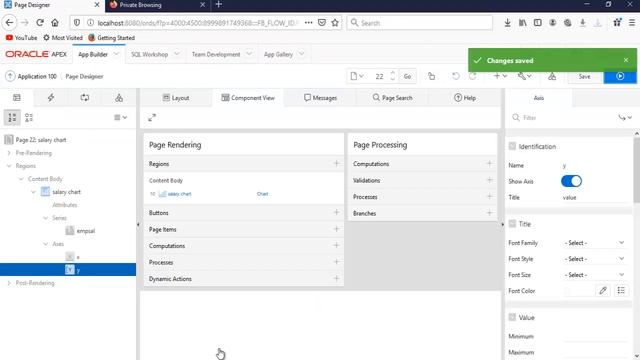The height and width of the screenshot is (360, 640).
Task: Open the Help tab
Action: [465, 98]
